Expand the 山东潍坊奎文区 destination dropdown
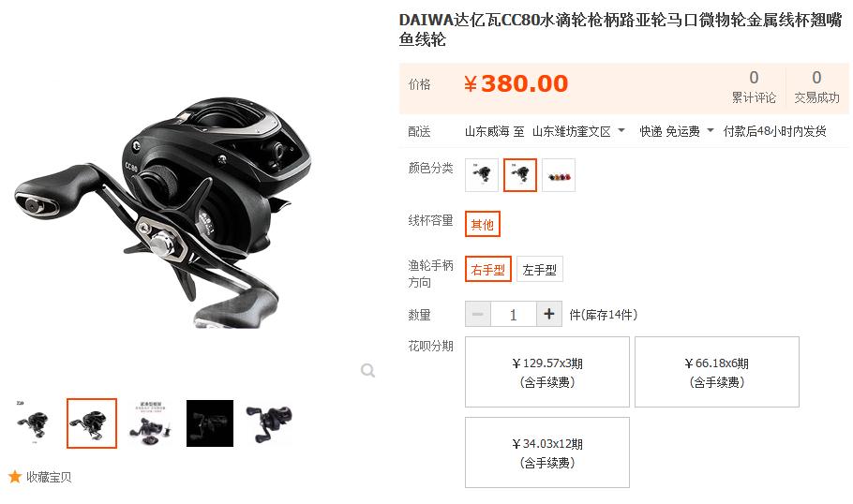The height and width of the screenshot is (504, 853). [578, 131]
